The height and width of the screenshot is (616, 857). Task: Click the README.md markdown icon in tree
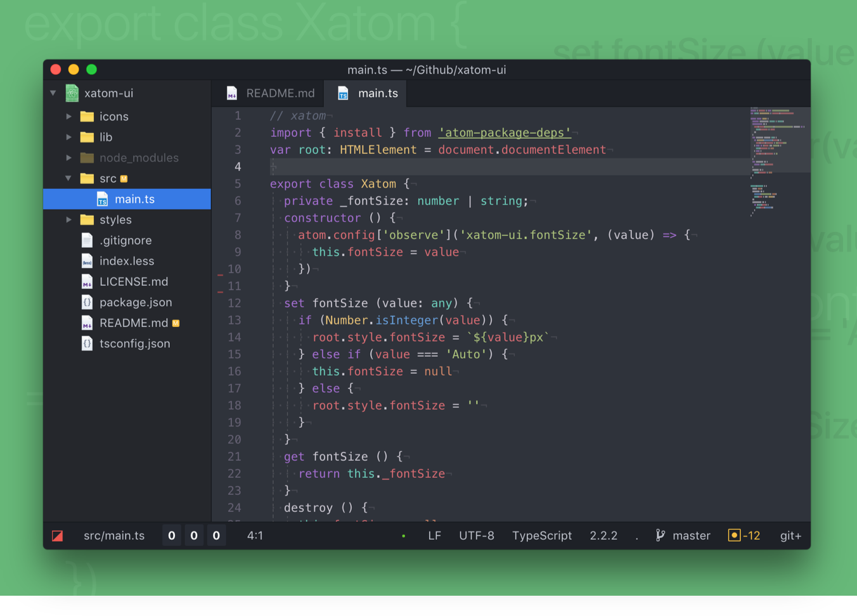point(87,323)
